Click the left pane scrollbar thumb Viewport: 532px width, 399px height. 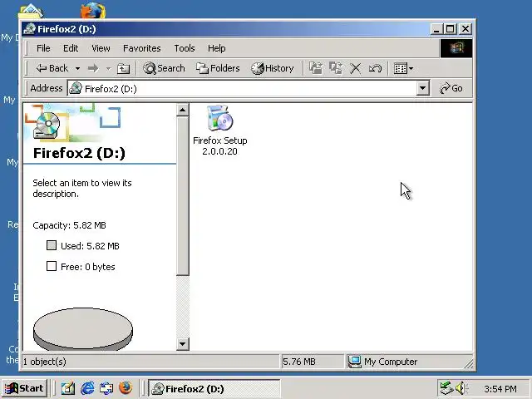[x=183, y=196]
